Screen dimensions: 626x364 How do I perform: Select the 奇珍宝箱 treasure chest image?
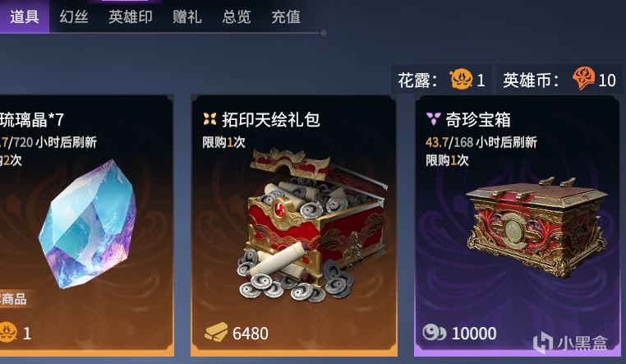coord(537,227)
